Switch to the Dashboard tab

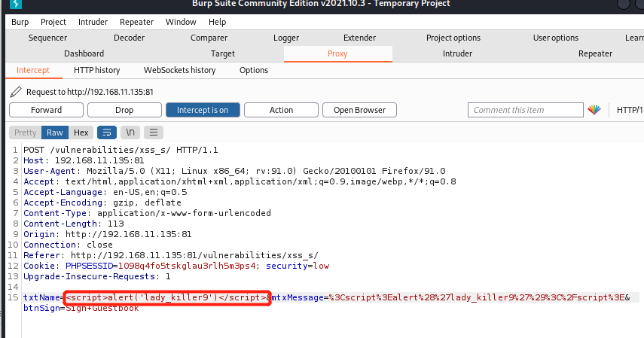[x=84, y=53]
